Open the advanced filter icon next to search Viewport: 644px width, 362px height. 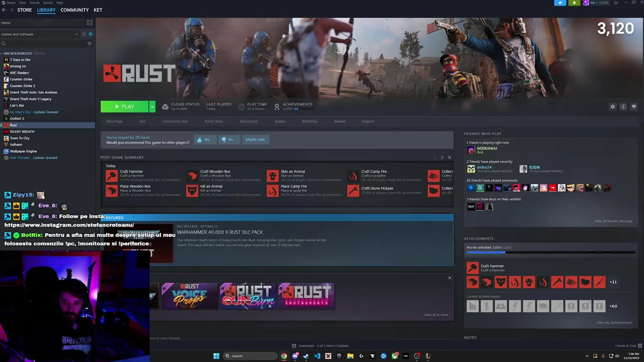pyautogui.click(x=90, y=44)
